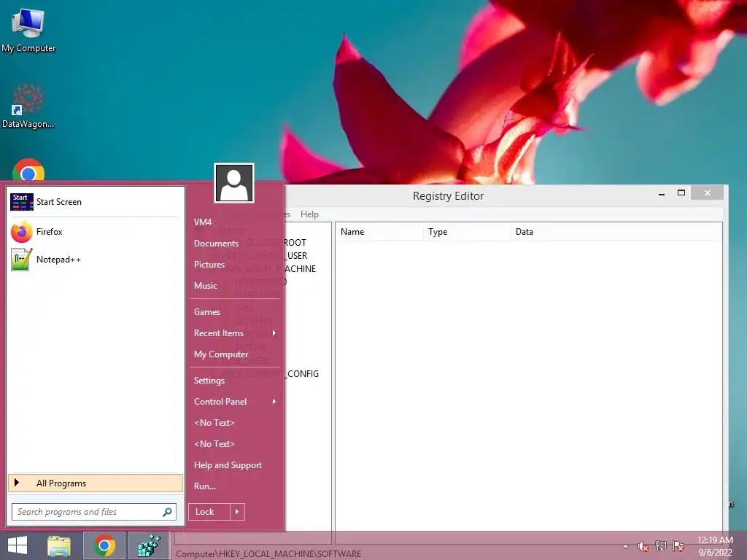Viewport: 747px width, 560px height.
Task: Show hidden tray icons arrow
Action: [x=625, y=546]
